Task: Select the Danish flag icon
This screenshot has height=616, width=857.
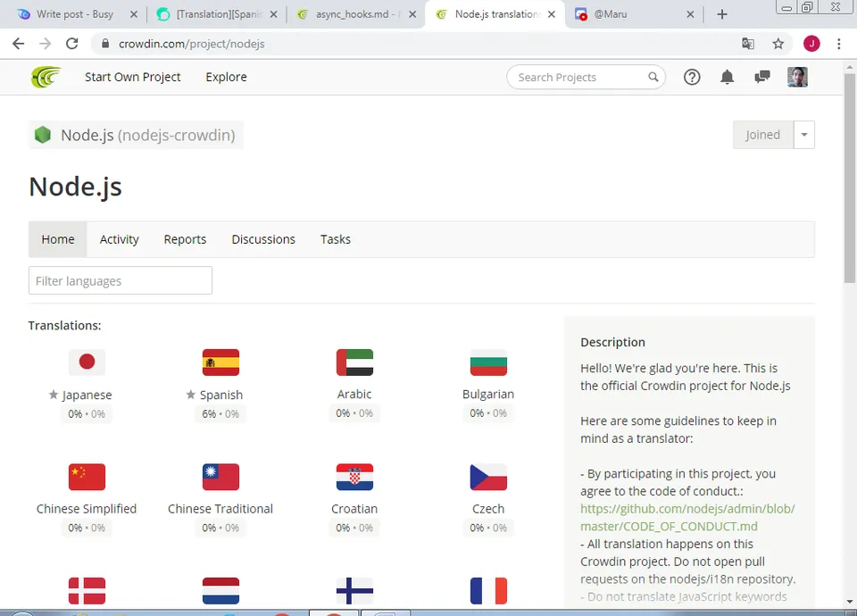Action: [x=87, y=591]
